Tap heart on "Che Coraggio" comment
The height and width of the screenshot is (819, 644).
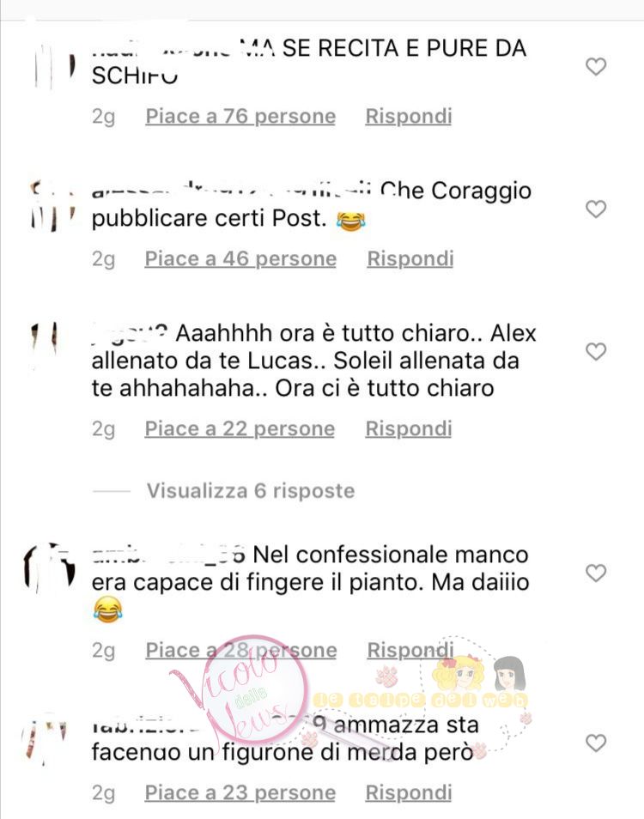[595, 209]
